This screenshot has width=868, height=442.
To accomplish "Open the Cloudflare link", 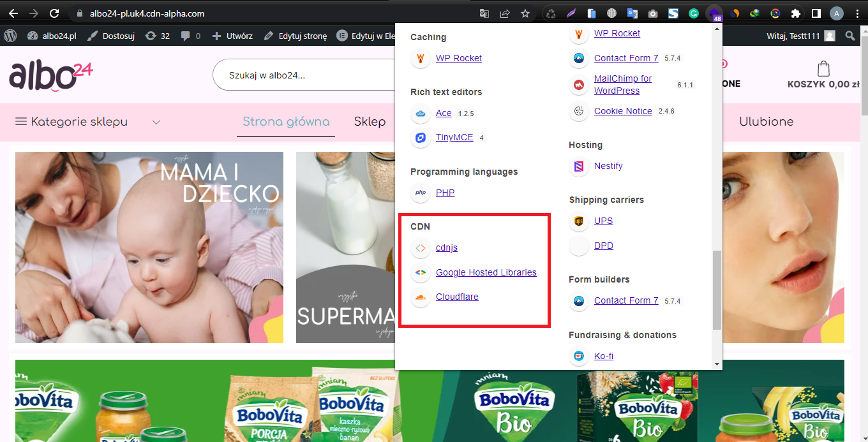I will click(x=457, y=297).
